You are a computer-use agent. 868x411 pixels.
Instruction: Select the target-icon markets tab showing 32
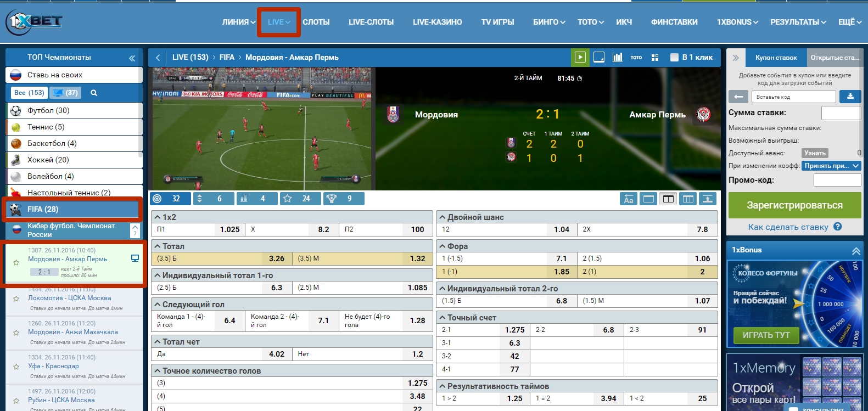point(170,199)
